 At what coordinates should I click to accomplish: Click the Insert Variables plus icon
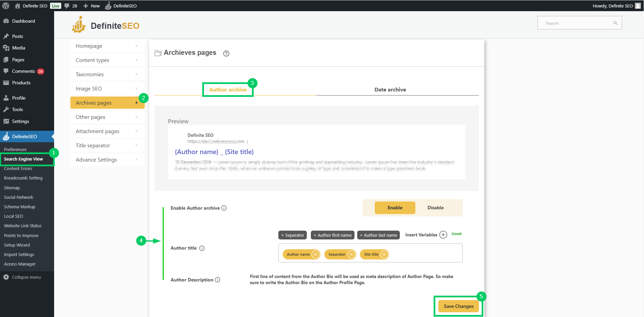tap(443, 235)
